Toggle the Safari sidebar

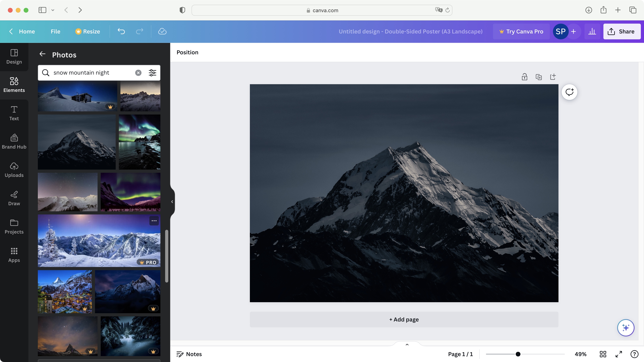[x=42, y=10]
